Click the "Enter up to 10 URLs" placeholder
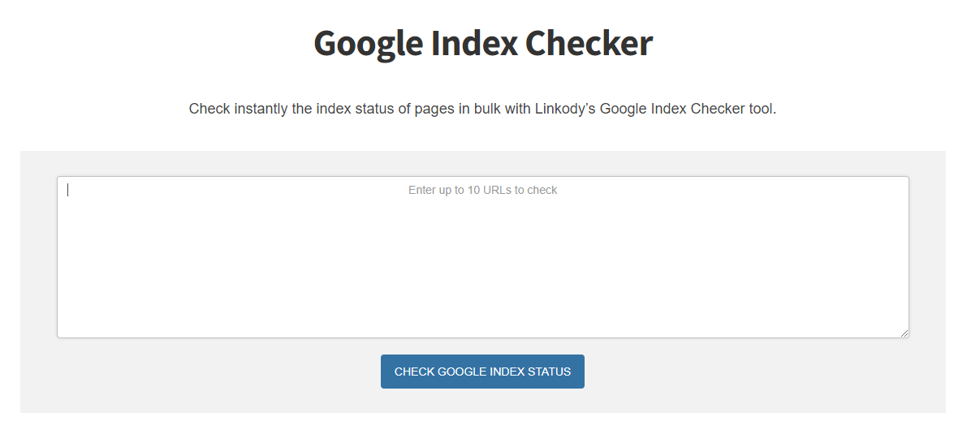The height and width of the screenshot is (434, 980). (x=482, y=191)
